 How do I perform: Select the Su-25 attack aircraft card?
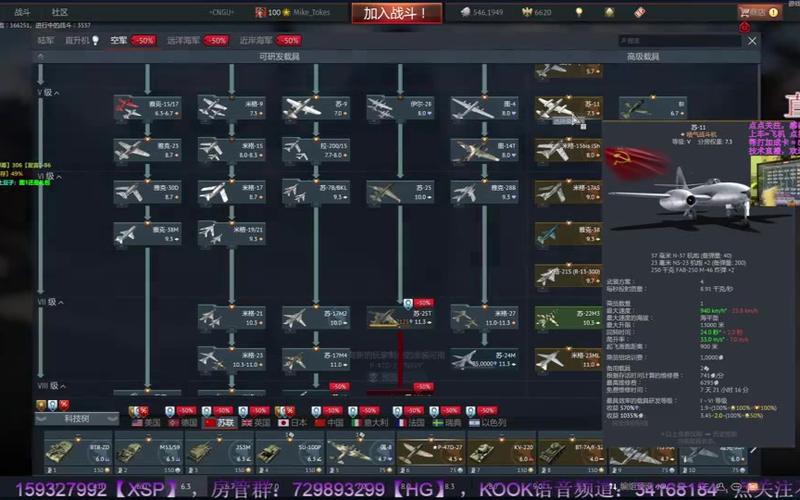(x=400, y=192)
